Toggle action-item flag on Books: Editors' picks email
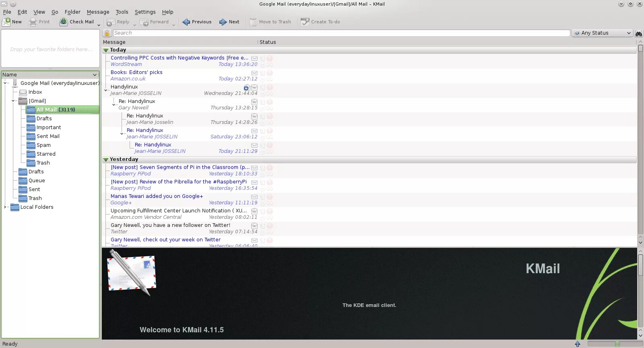The height and width of the screenshot is (348, 644). pyautogui.click(x=262, y=73)
